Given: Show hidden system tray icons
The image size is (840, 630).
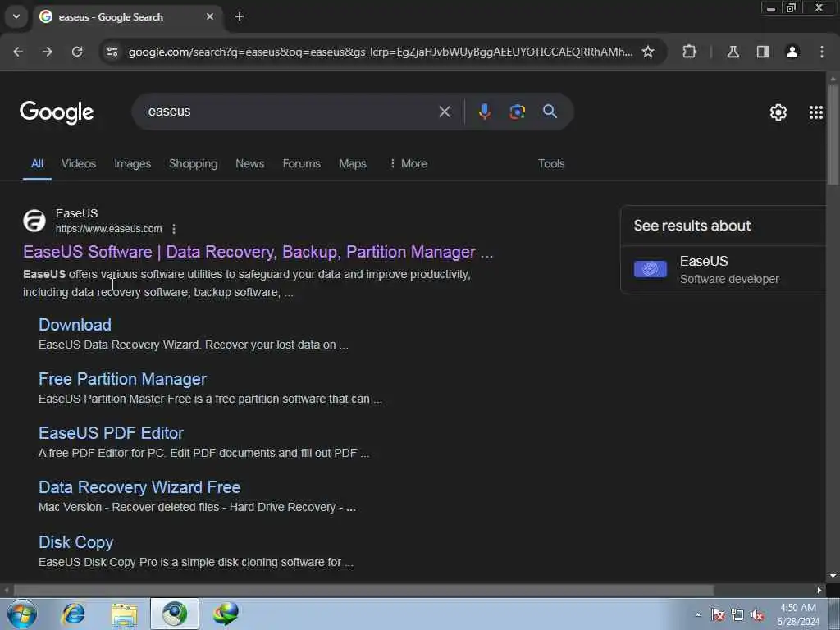Looking at the screenshot, I should (x=697, y=614).
